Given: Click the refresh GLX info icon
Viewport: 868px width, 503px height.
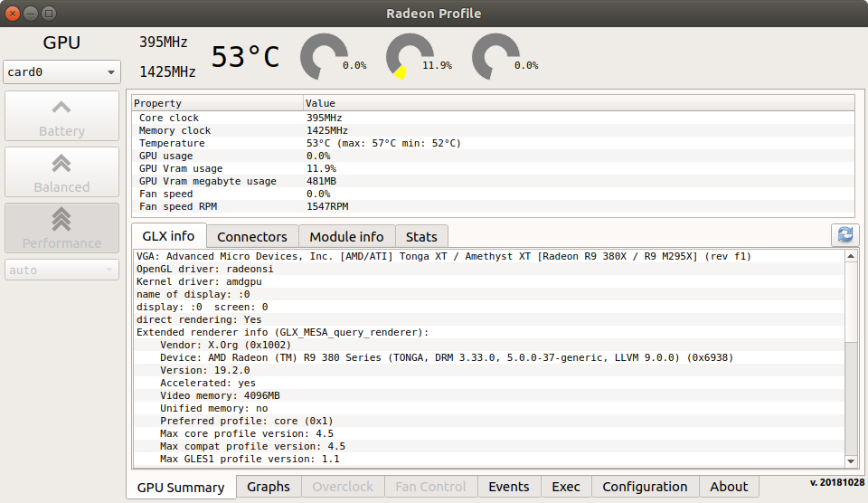Looking at the screenshot, I should tap(844, 235).
